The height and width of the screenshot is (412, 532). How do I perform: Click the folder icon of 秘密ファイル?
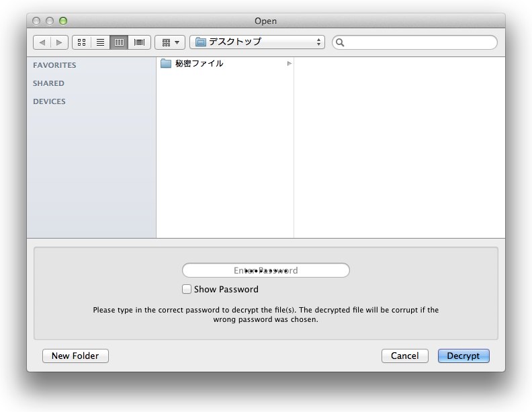click(165, 63)
